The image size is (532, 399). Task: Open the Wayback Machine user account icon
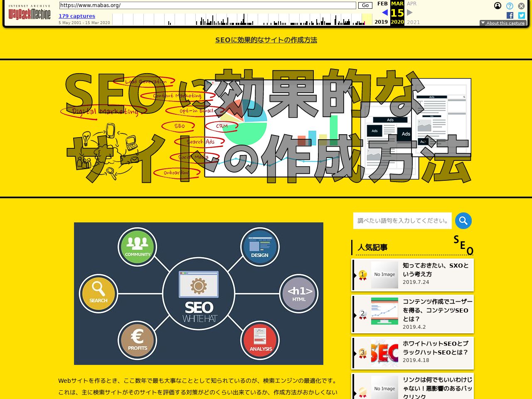[x=498, y=6]
